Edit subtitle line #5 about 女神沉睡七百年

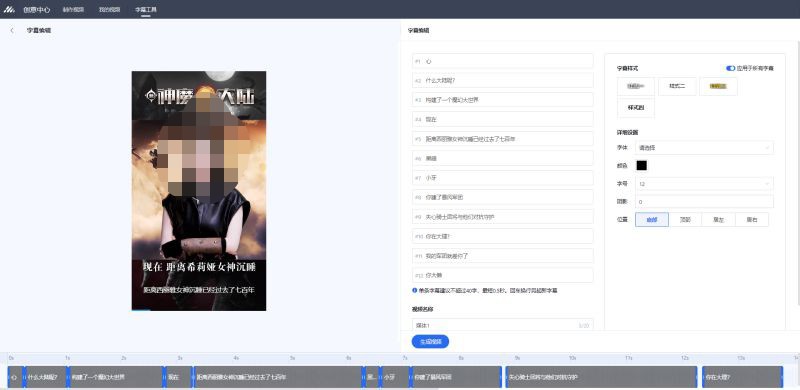(x=503, y=139)
